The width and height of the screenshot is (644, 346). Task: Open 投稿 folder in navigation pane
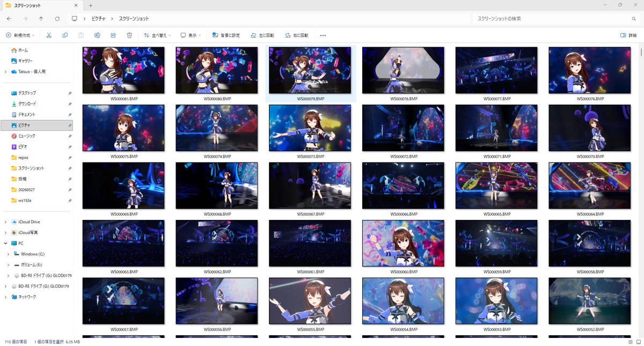pos(19,179)
